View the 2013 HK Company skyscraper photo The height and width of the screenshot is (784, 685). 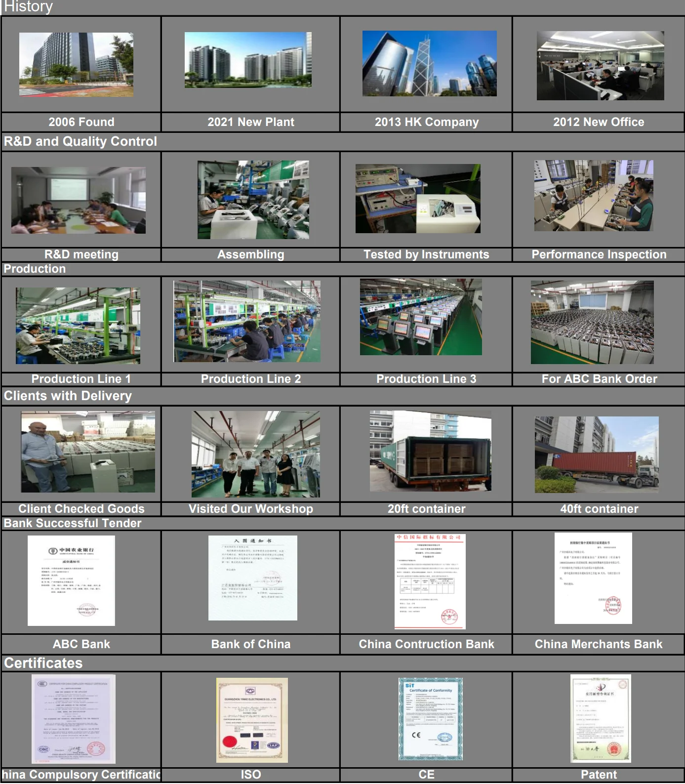coord(429,63)
